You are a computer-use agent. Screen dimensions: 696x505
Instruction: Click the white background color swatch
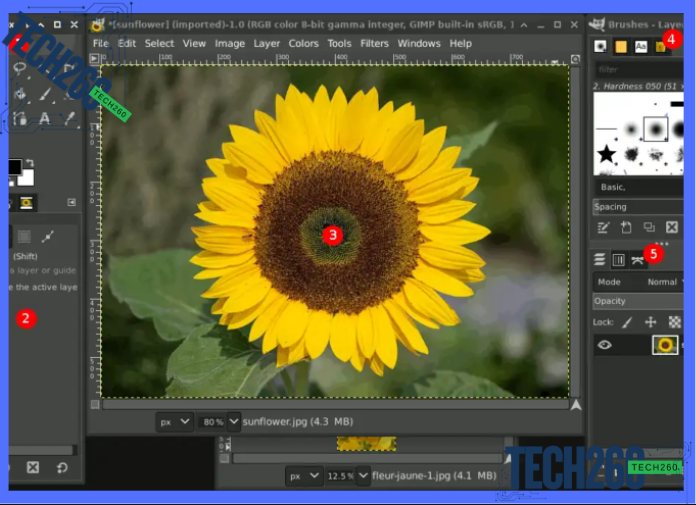coord(26,178)
